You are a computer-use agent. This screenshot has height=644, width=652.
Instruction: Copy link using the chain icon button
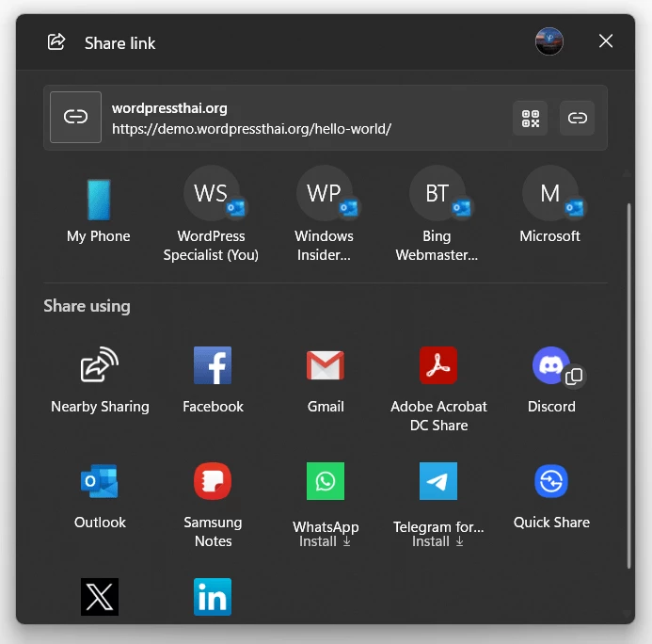point(577,118)
